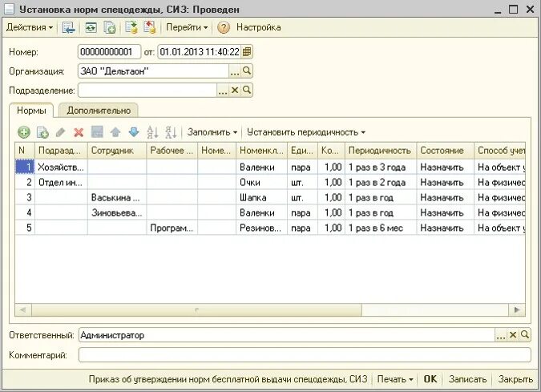This screenshot has height=392, width=541.
Task: Click the Номер input field
Action: click(109, 52)
